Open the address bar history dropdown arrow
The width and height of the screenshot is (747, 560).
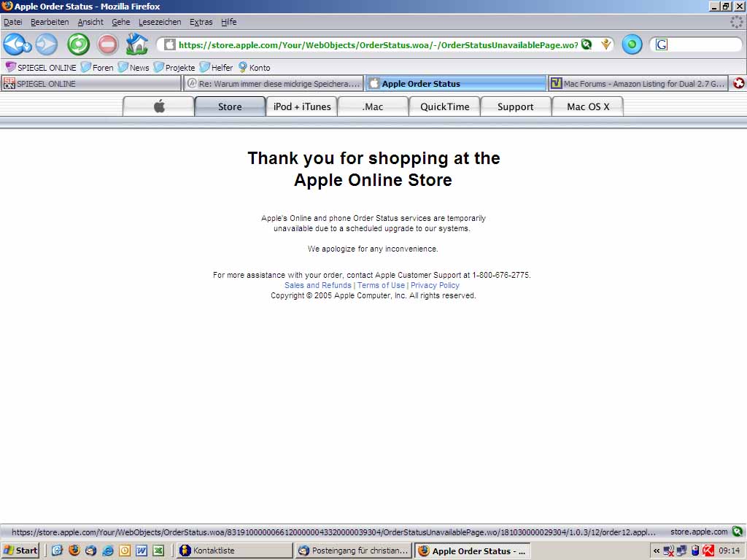click(605, 44)
